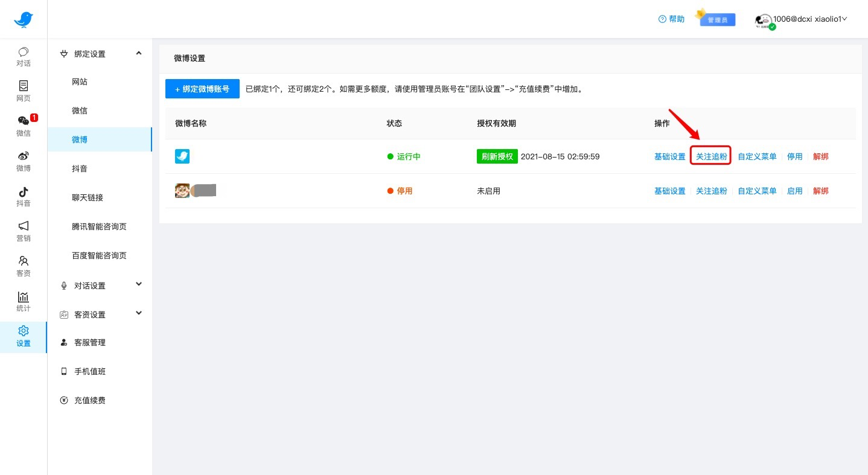
Task: View statistics via the 统计 sidebar icon
Action: (x=23, y=300)
